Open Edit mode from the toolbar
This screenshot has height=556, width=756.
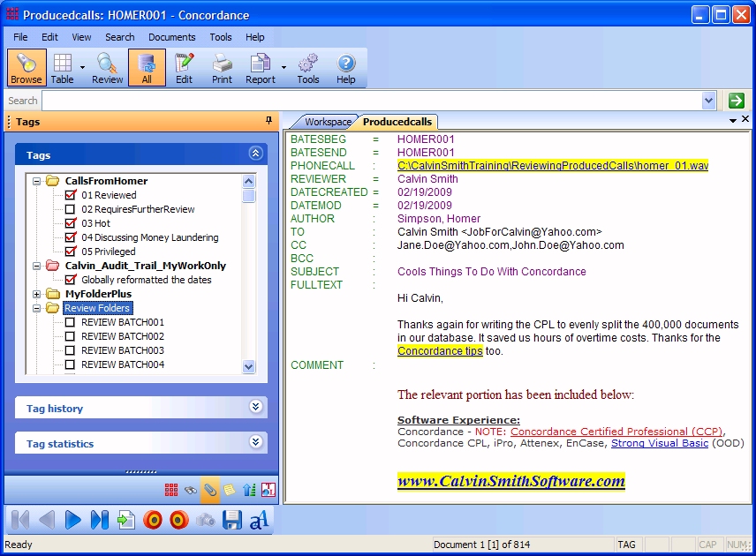click(x=185, y=68)
